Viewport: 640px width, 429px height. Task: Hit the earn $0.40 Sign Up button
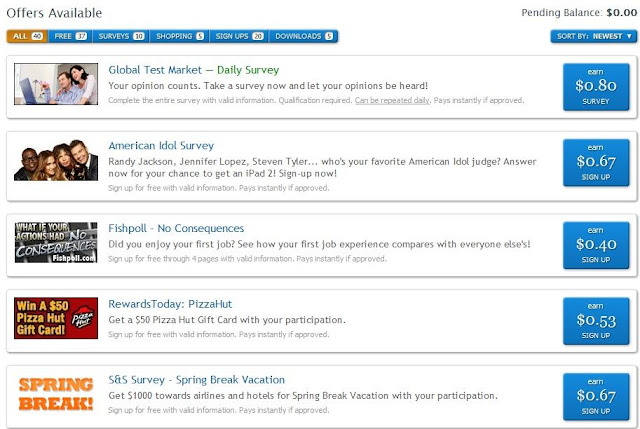coord(594,243)
